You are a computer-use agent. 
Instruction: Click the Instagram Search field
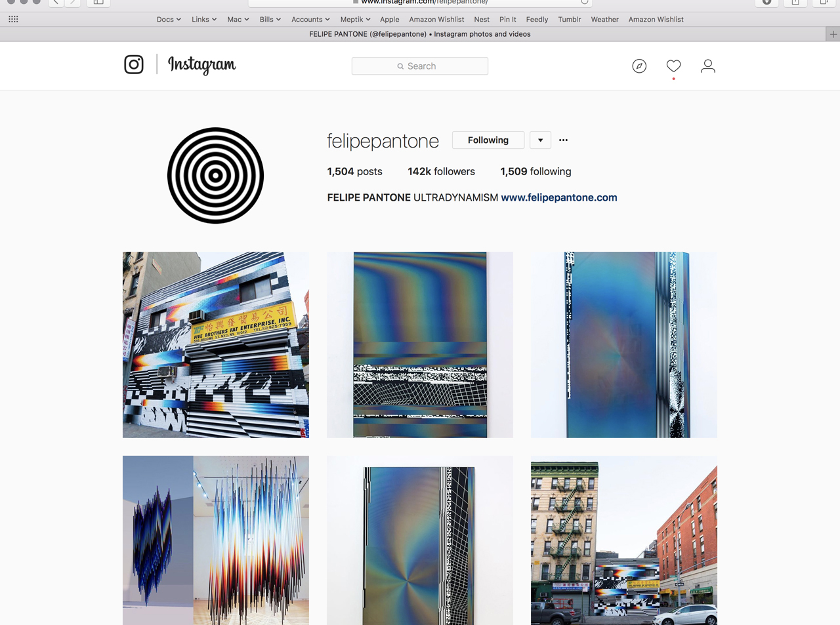tap(420, 66)
